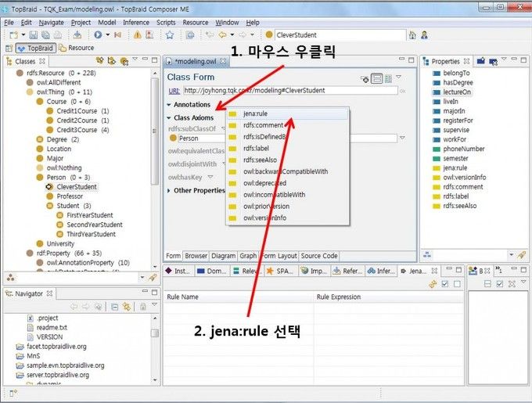Switch to the Resource perspective
This screenshot has width=532, height=403.
[77, 48]
